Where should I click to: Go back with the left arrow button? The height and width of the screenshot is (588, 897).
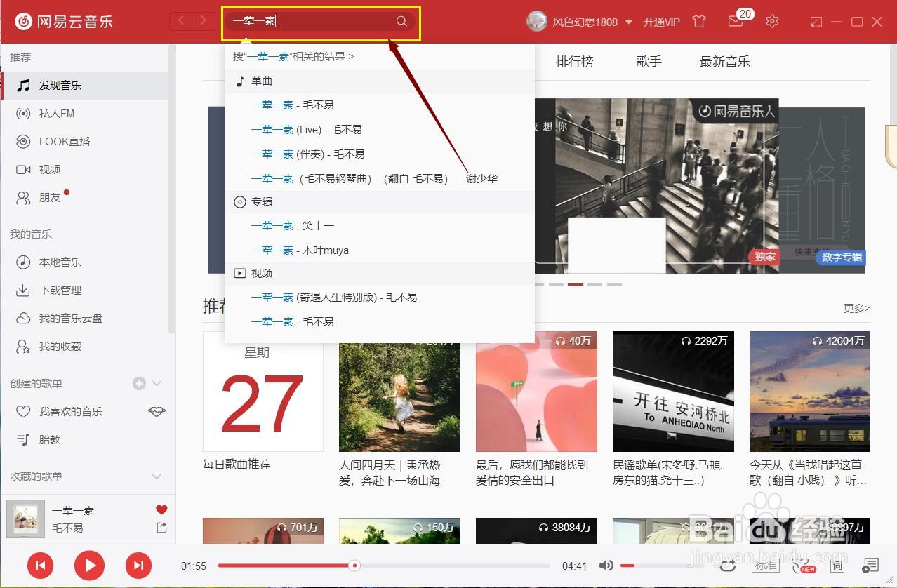[181, 21]
